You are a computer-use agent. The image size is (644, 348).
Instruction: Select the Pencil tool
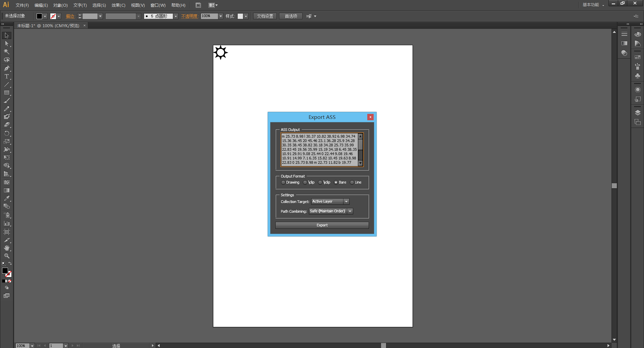(7, 109)
